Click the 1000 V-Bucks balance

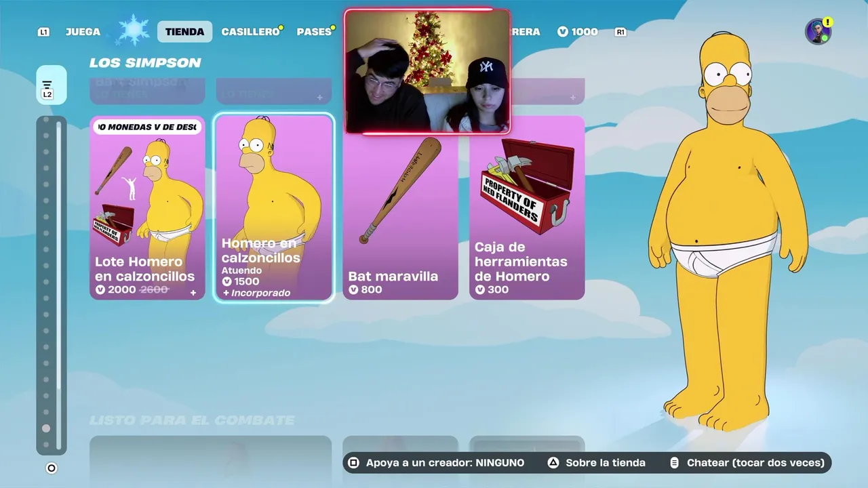pos(577,32)
